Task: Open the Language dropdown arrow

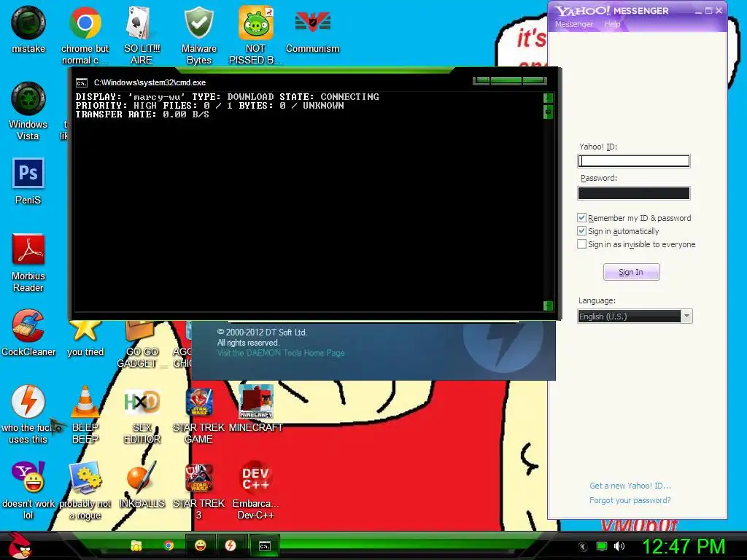Action: [686, 316]
